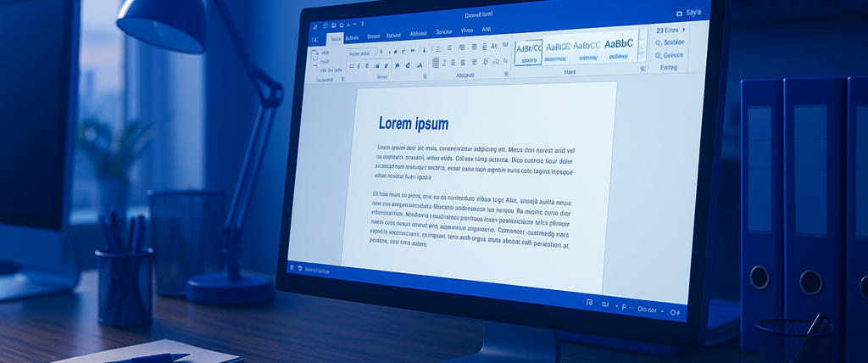The image size is (868, 363).
Task: Apply the second "AaBbCC" style in the gallery
Action: (x=587, y=46)
